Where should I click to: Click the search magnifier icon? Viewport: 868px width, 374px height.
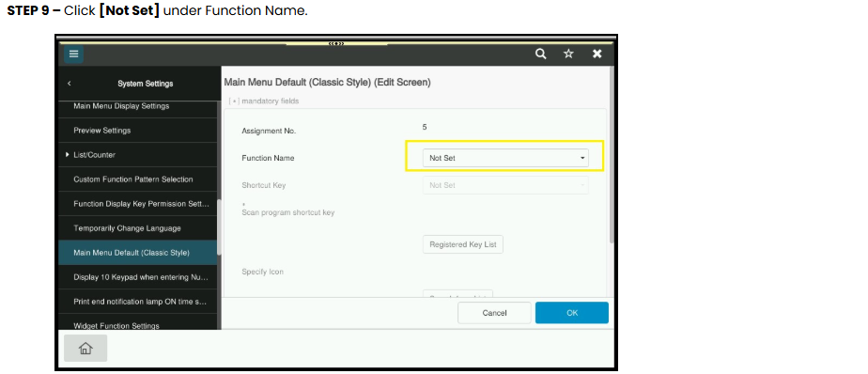pos(541,54)
